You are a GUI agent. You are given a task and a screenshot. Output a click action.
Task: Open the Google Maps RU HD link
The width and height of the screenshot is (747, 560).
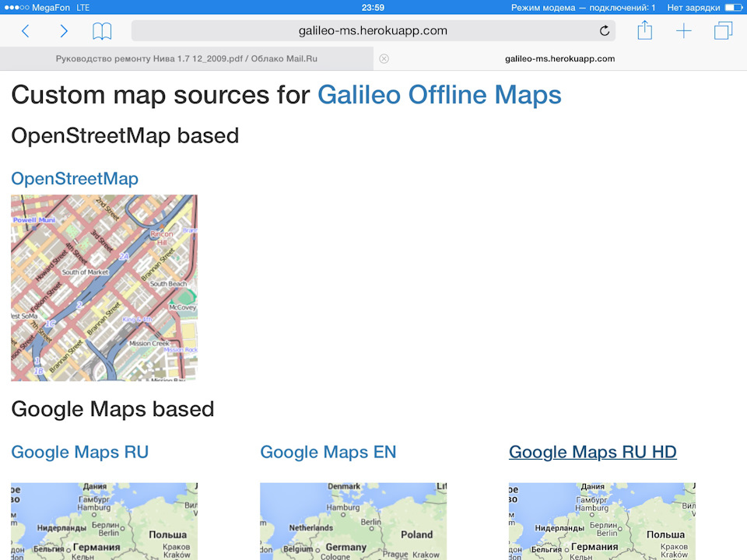[x=593, y=452]
